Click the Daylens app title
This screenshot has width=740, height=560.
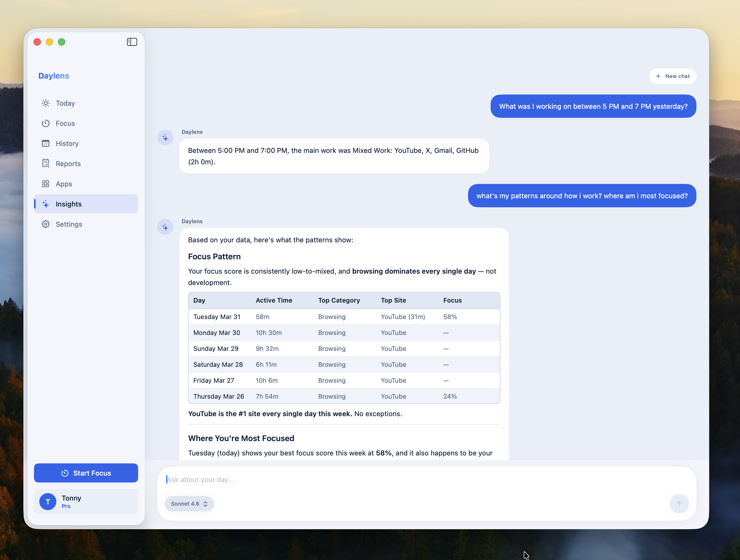54,76
